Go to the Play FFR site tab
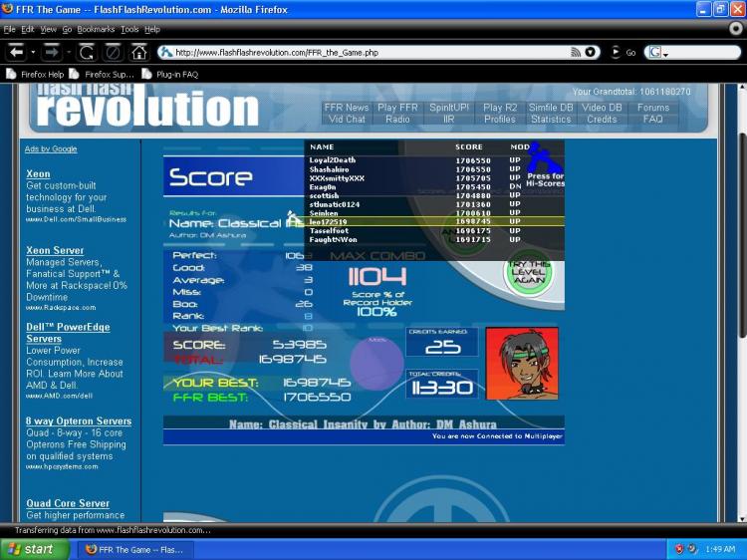This screenshot has height=560, width=747. pyautogui.click(x=397, y=108)
